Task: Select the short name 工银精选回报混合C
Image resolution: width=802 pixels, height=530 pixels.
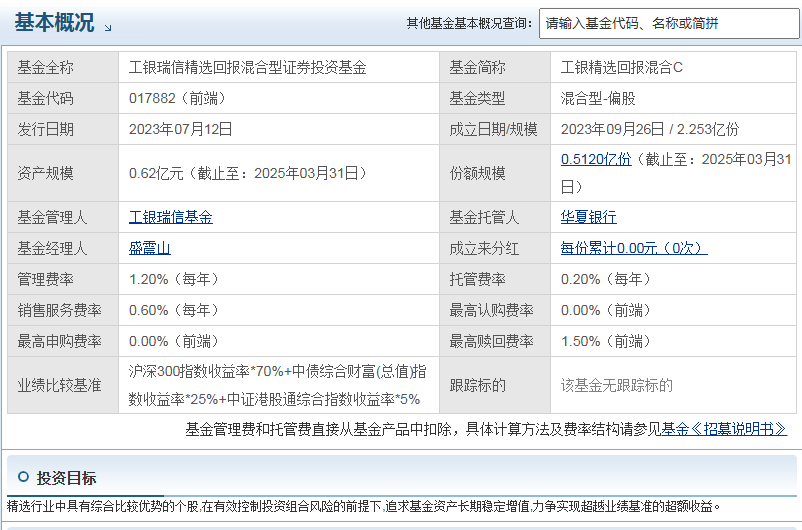Action: pyautogui.click(x=621, y=68)
